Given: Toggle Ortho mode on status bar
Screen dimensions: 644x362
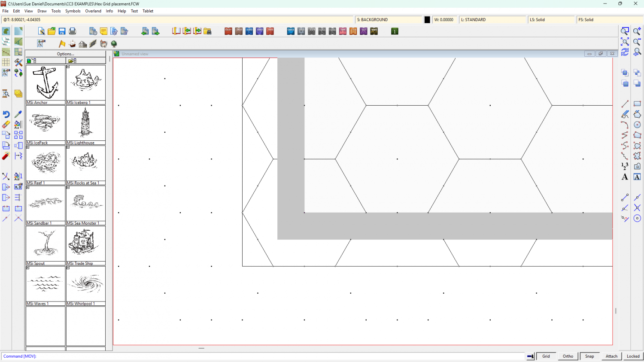Looking at the screenshot, I should [568, 356].
